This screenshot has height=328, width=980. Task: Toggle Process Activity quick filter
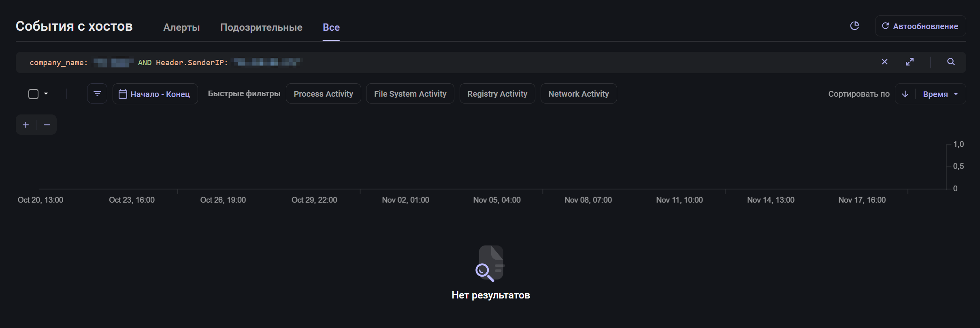coord(323,94)
